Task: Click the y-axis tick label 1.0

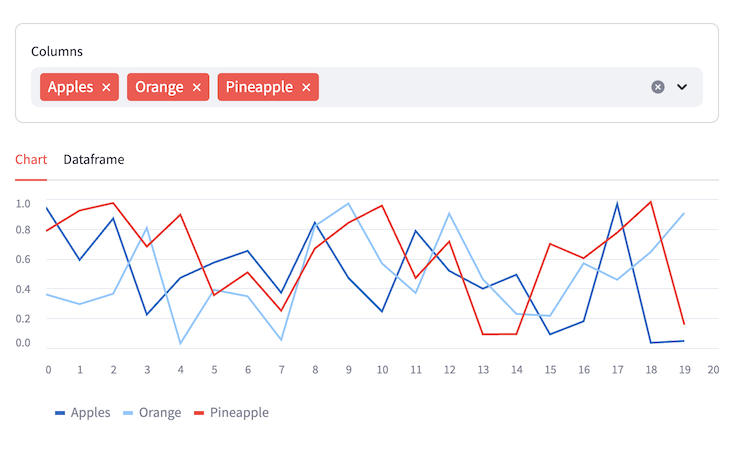Action: 24,203
